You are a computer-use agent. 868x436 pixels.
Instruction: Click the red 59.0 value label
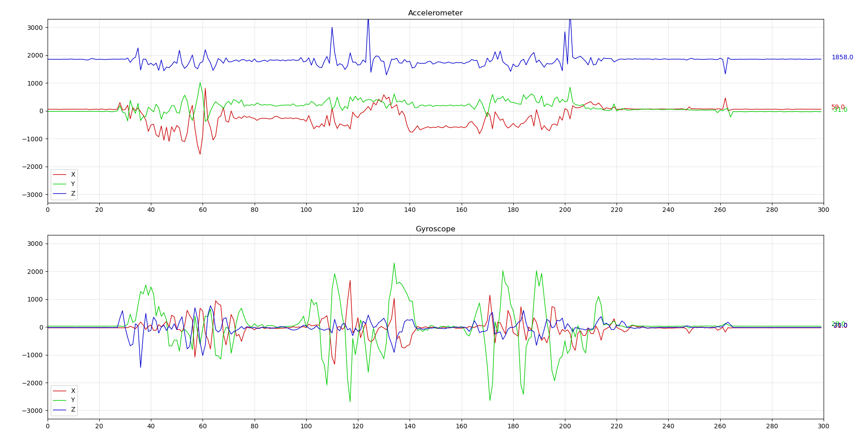tap(838, 107)
